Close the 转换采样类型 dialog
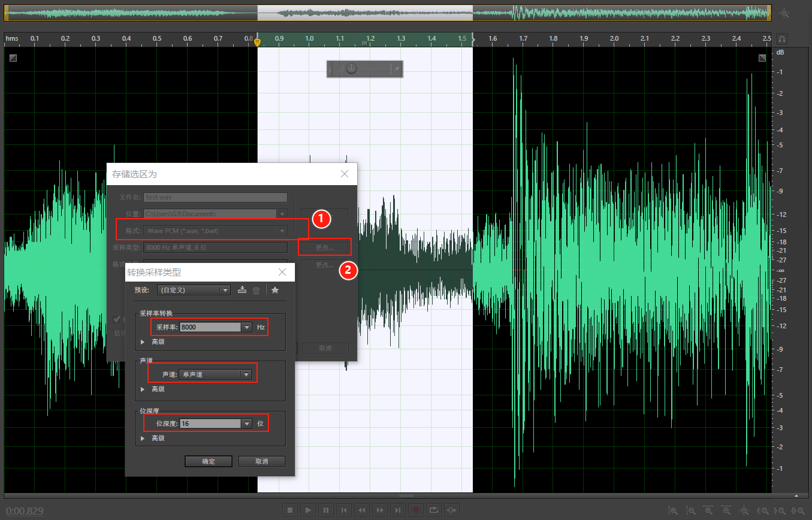 [x=283, y=272]
